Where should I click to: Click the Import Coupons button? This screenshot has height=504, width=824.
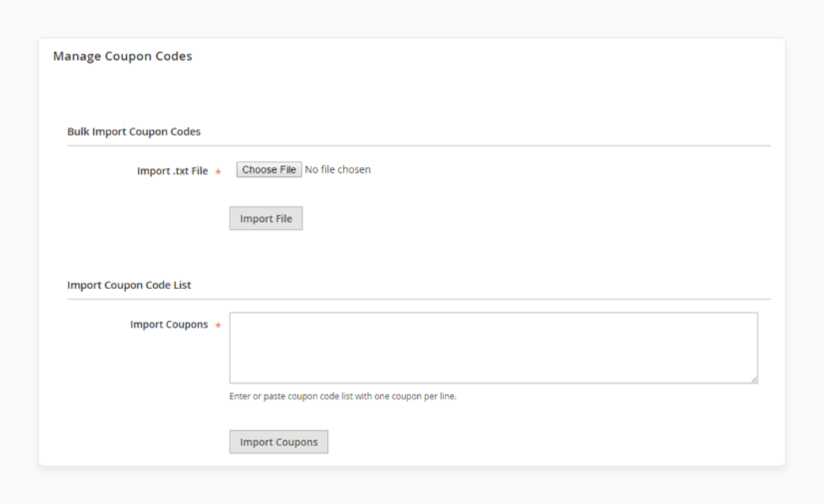pyautogui.click(x=279, y=442)
